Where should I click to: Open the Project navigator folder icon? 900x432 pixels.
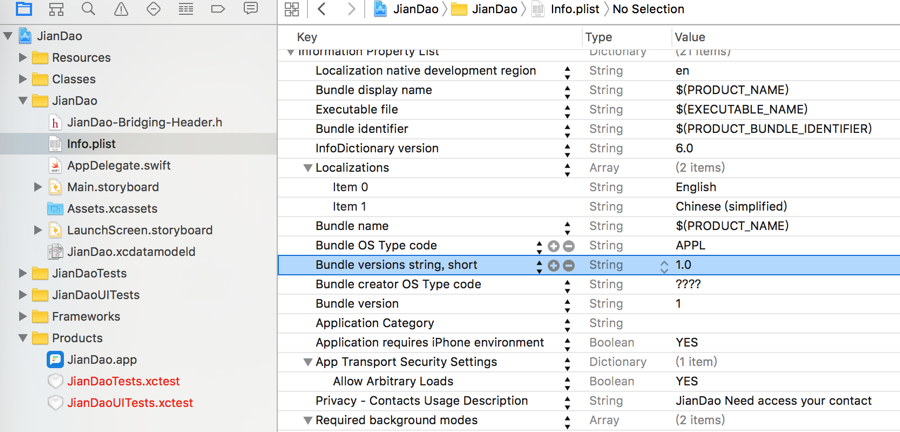click(x=24, y=9)
